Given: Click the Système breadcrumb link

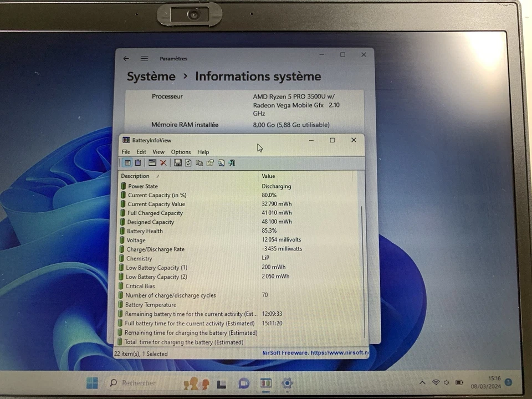Looking at the screenshot, I should 151,76.
